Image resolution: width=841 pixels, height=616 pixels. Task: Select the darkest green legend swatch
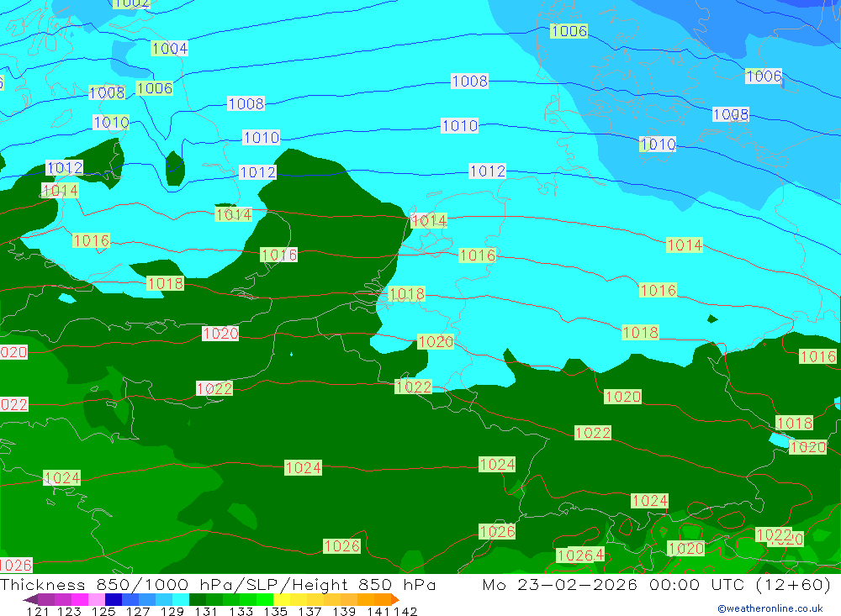pos(198,600)
